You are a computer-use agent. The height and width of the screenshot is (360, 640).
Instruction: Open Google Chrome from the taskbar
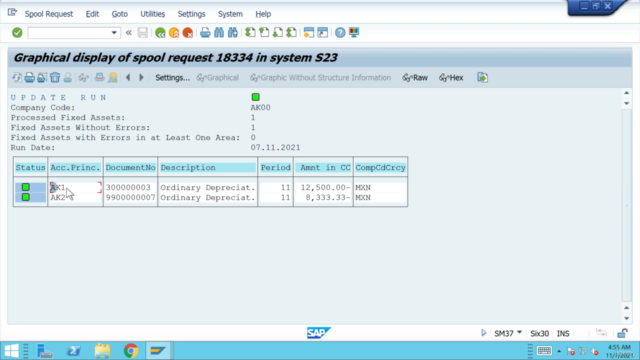[x=131, y=351]
